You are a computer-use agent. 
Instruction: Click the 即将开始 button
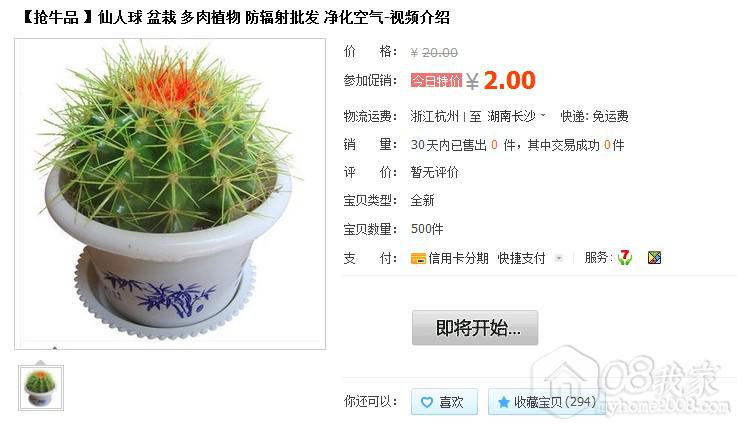pos(475,328)
